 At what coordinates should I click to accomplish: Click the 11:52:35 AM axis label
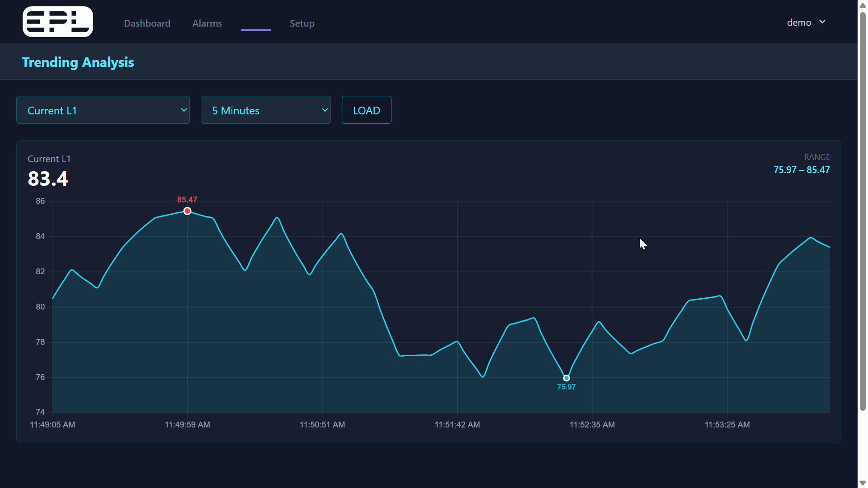click(x=592, y=425)
